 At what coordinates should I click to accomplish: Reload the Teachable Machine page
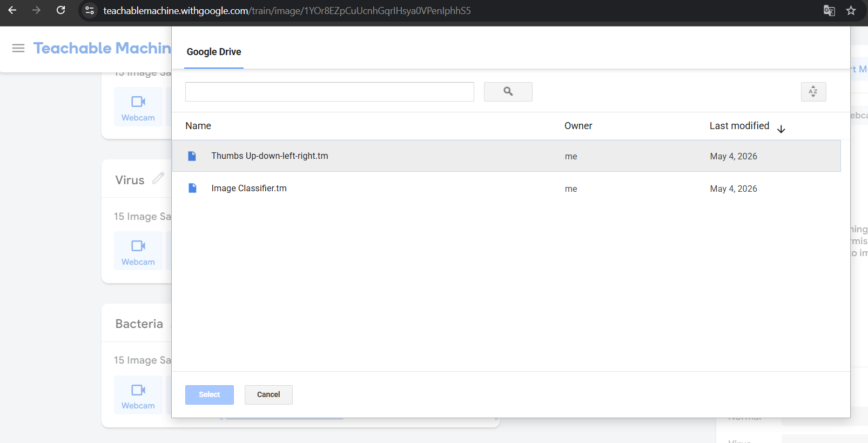pyautogui.click(x=61, y=10)
